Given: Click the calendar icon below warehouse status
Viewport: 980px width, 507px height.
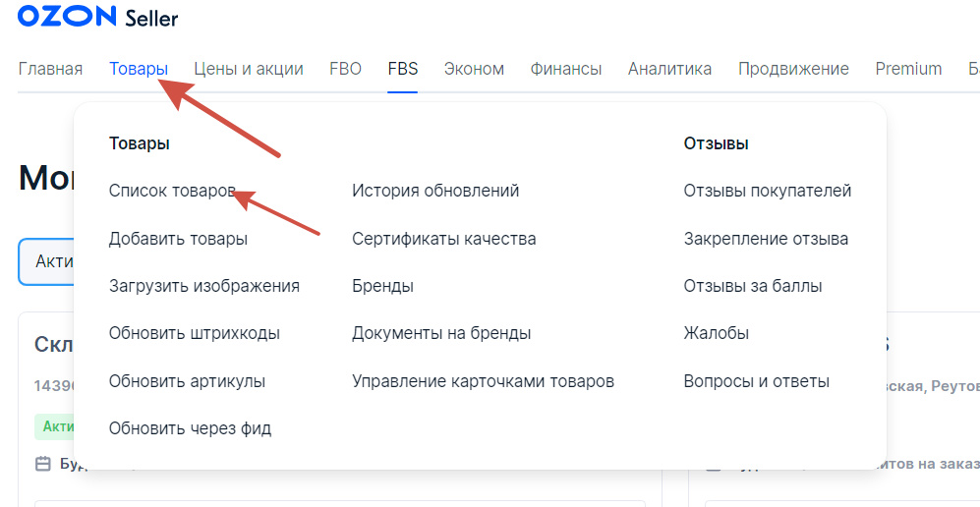Looking at the screenshot, I should tap(43, 464).
